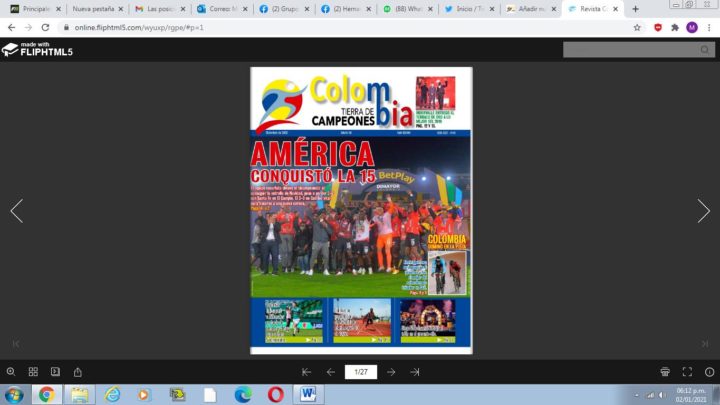
Task: Click the volume icon in system tray
Action: tap(662, 395)
